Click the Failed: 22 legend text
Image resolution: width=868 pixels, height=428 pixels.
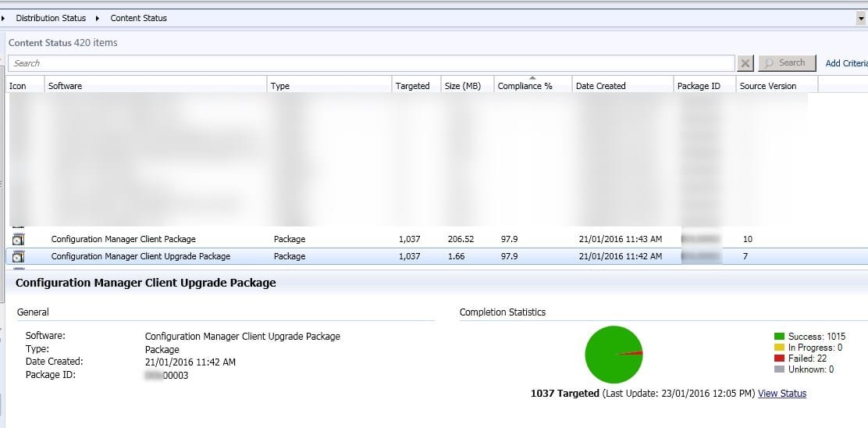808,358
